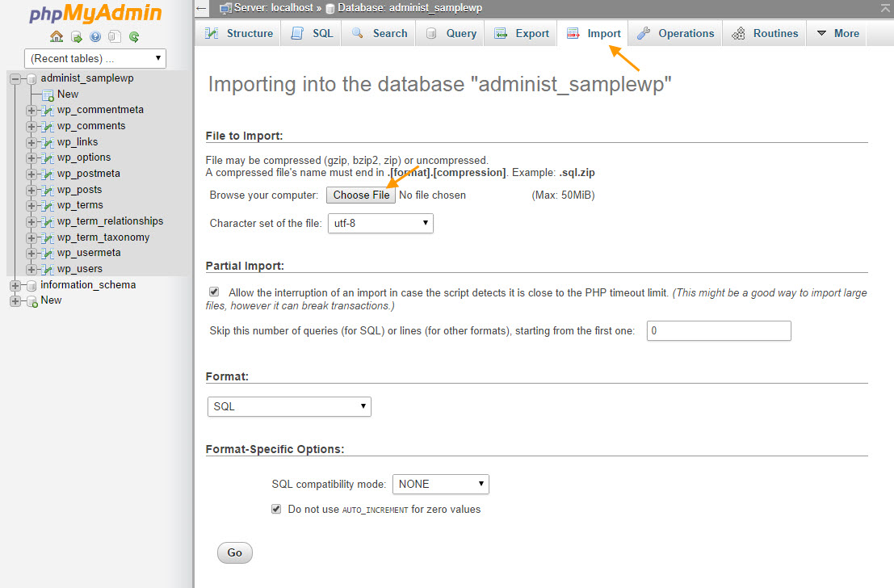
Task: Click the wp_options table icon
Action: click(48, 158)
